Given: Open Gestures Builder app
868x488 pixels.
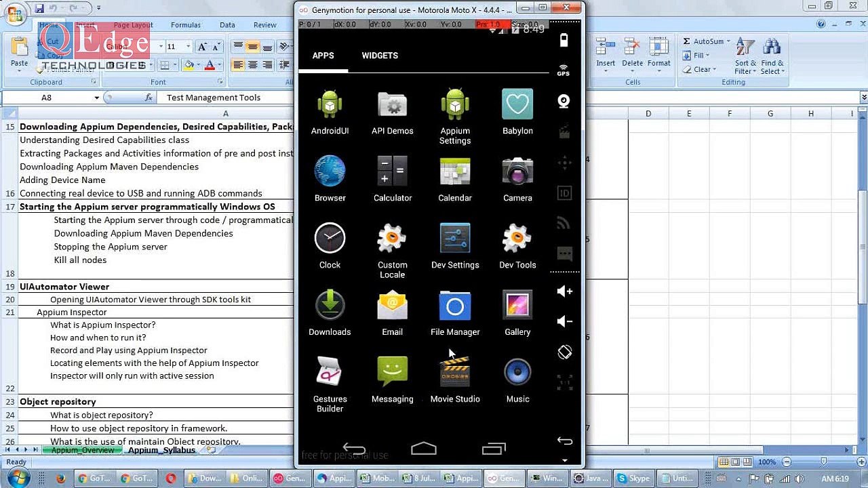Looking at the screenshot, I should point(330,385).
